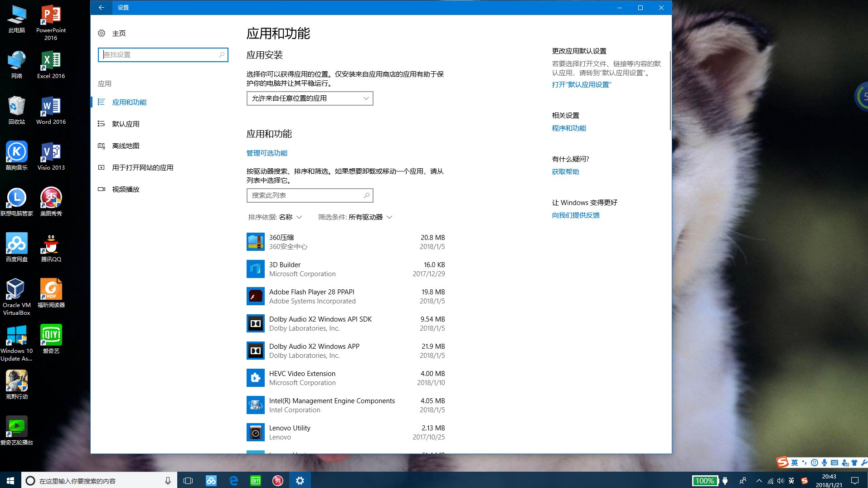Open Task View in the taskbar
868x488 pixels.
pyautogui.click(x=188, y=480)
